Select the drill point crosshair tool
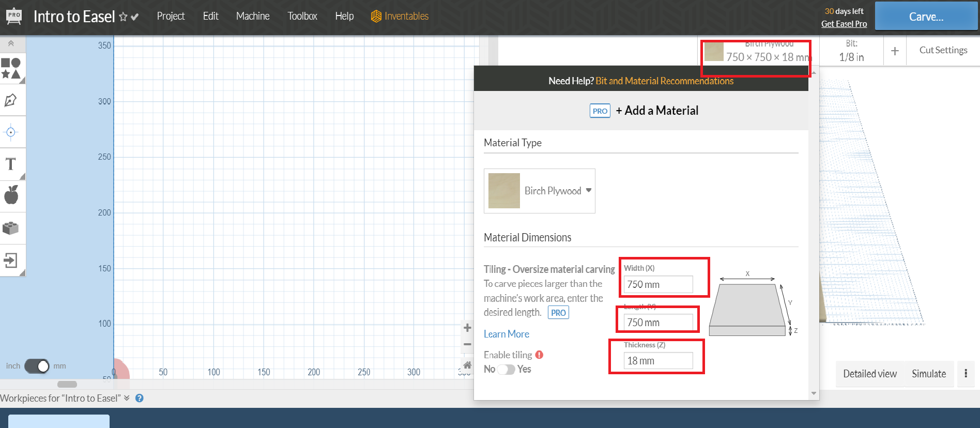This screenshot has height=428, width=980. tap(11, 132)
